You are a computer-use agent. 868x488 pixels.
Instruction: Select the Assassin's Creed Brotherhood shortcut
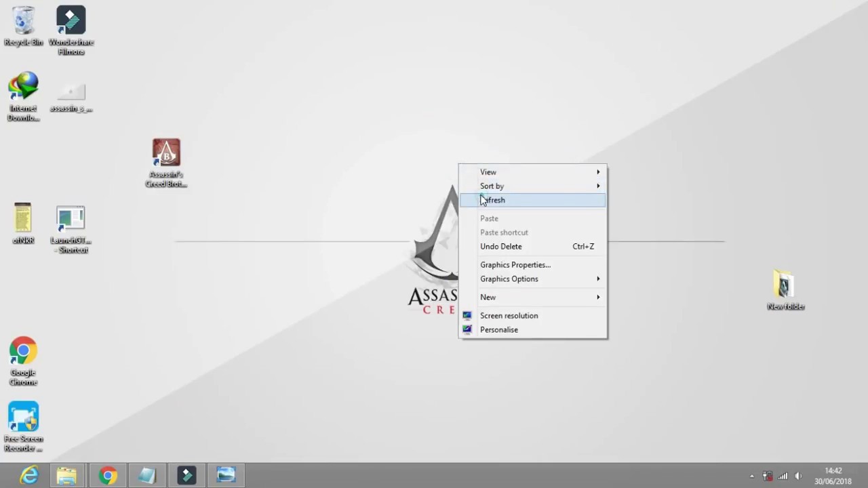pyautogui.click(x=166, y=163)
